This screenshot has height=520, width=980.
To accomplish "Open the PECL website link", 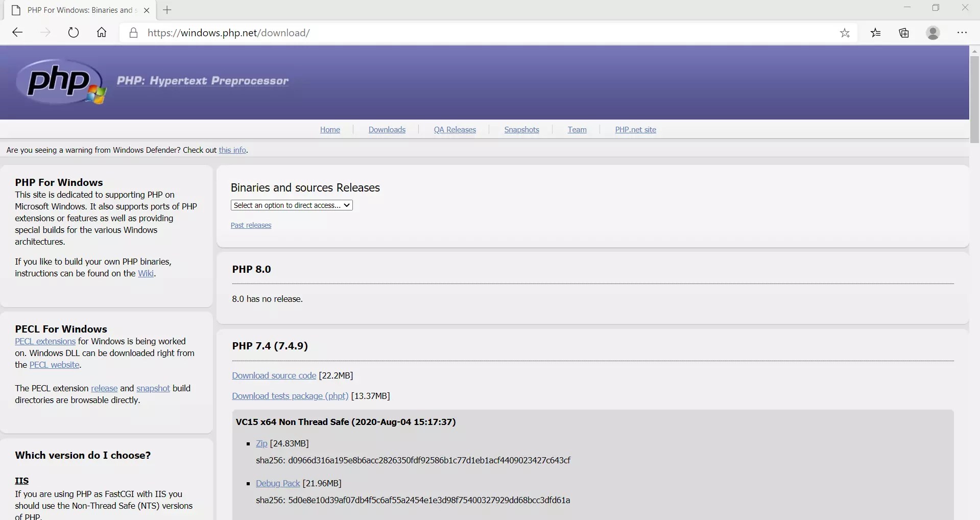I will click(55, 365).
